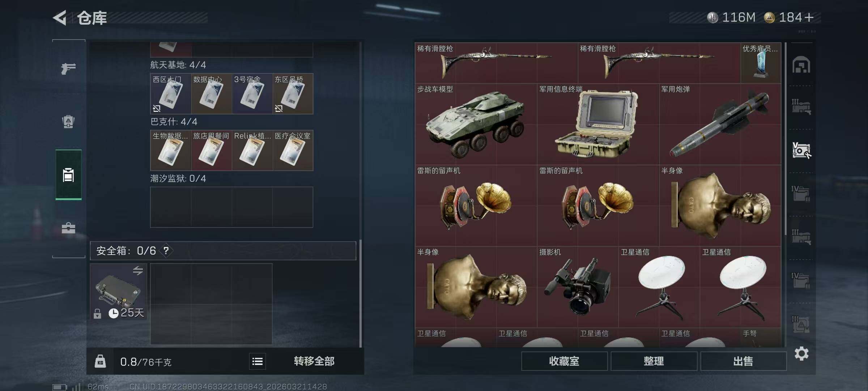This screenshot has height=391, width=868.
Task: Click the list view icon beside 转移全部
Action: (x=258, y=361)
